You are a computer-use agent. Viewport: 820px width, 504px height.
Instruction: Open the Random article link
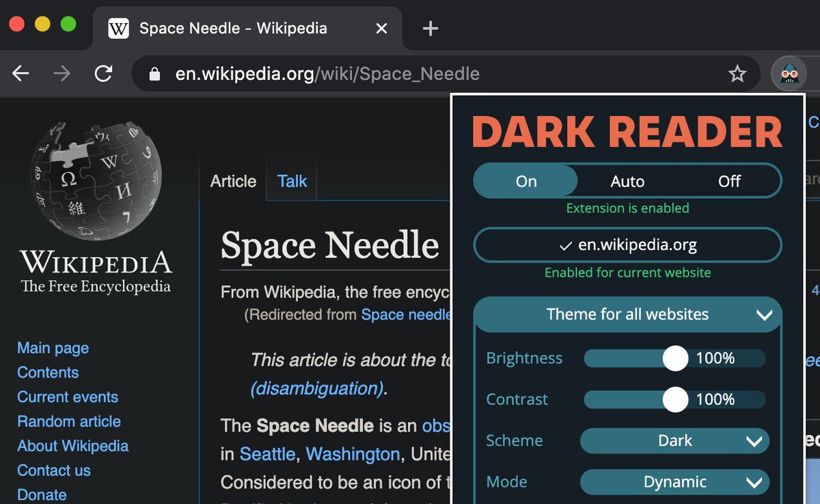(68, 421)
